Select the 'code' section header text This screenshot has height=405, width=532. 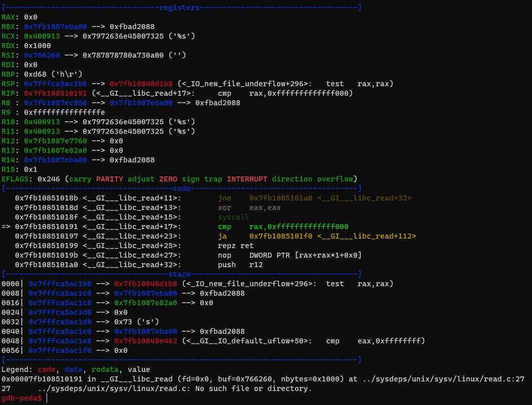point(181,188)
